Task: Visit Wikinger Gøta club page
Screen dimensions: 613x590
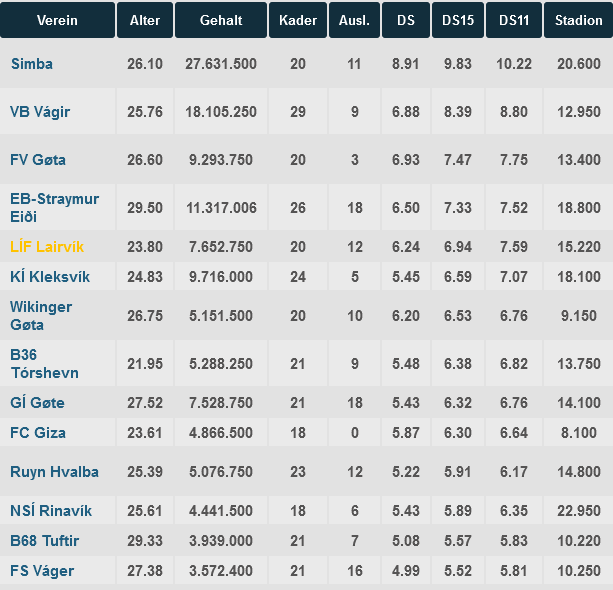Action: [41, 316]
